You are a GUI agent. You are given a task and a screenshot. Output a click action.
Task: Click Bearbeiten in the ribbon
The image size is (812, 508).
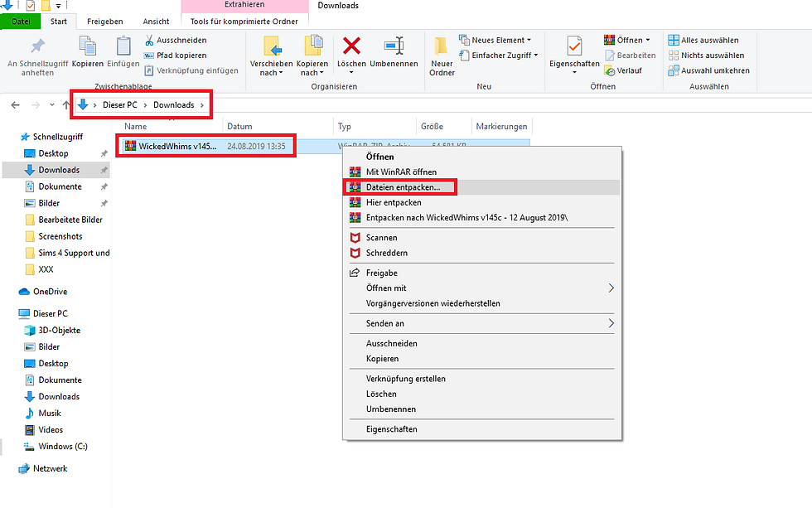tap(630, 55)
